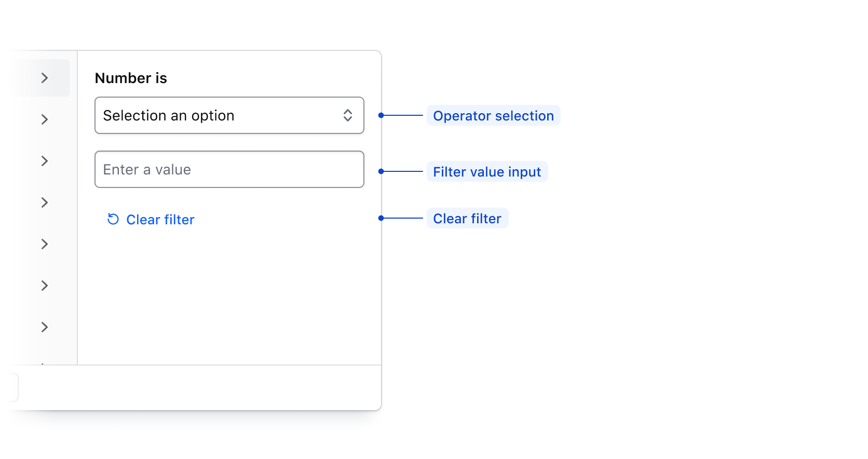Click the "Number is" heading
The height and width of the screenshot is (459, 868).
(x=131, y=78)
